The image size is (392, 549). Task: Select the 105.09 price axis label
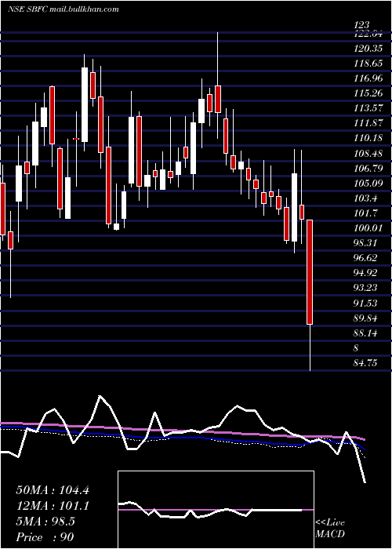(x=368, y=183)
